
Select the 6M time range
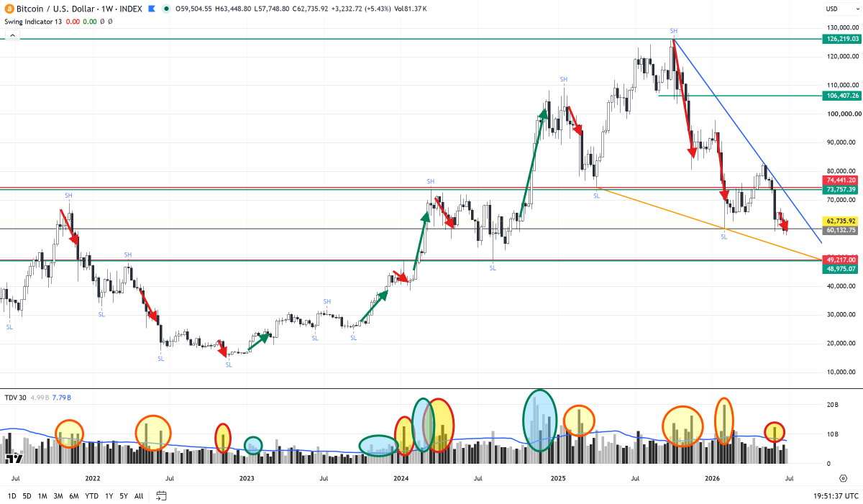(74, 495)
